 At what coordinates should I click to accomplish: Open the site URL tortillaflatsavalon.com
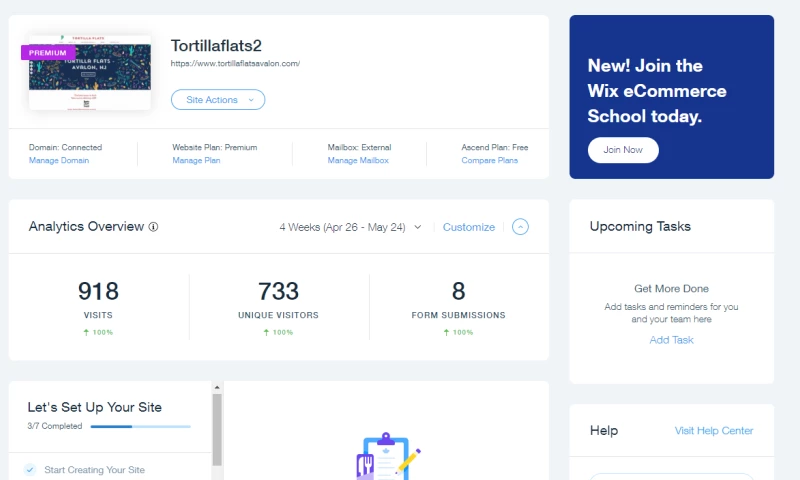tap(235, 63)
